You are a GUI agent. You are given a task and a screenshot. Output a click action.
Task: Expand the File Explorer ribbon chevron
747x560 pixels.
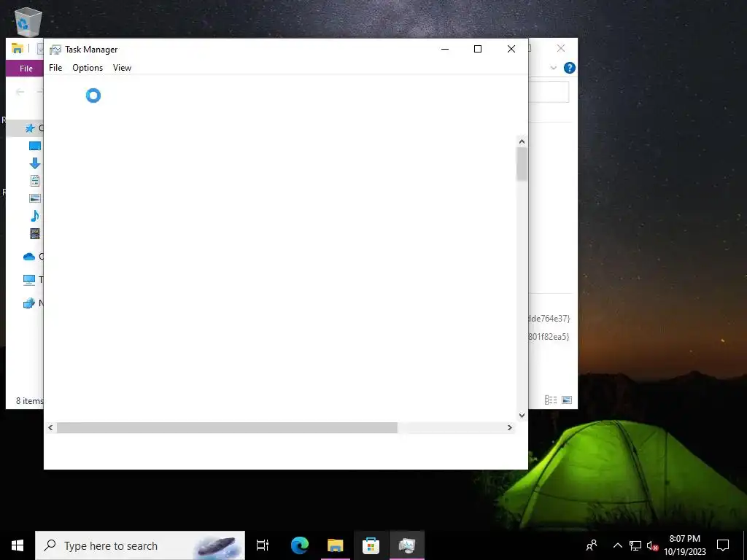point(553,68)
